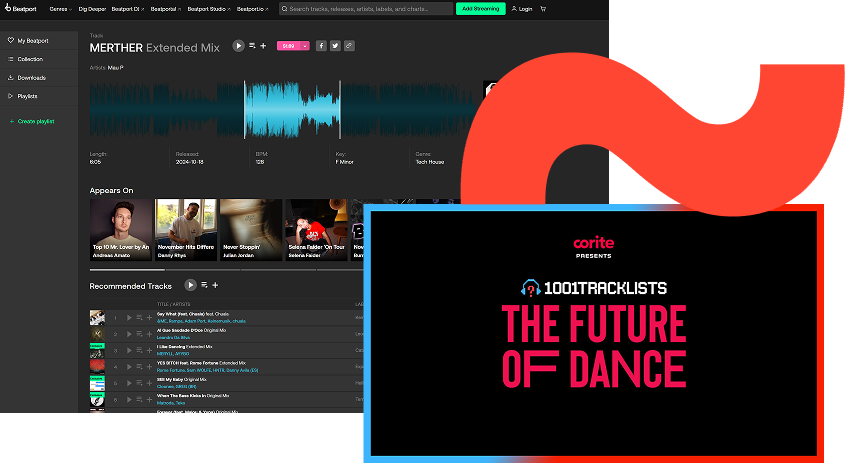Share the track on Facebook
845x463 pixels.
click(321, 46)
